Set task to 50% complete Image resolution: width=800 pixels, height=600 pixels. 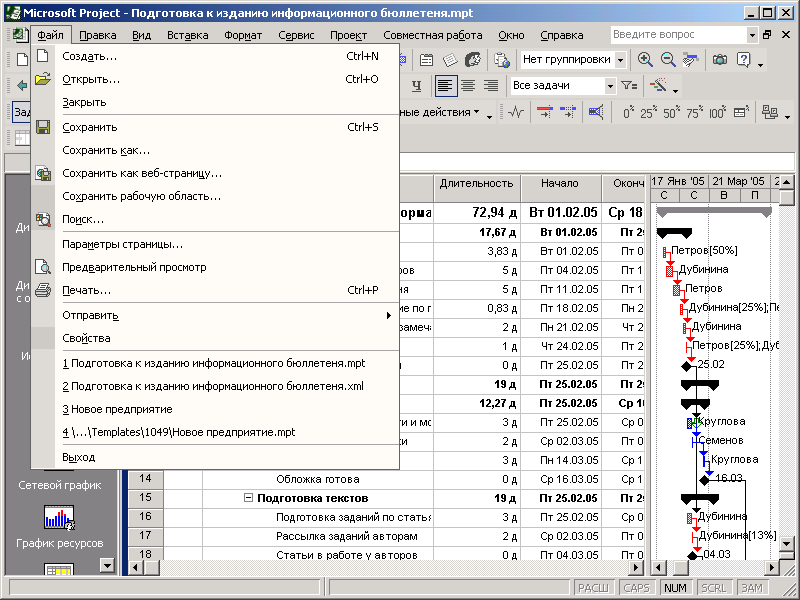point(672,112)
